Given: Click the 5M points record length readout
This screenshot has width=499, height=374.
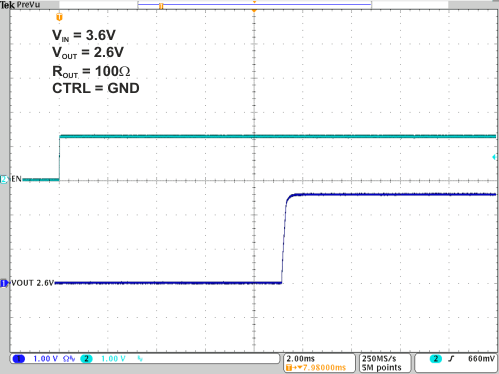Looking at the screenshot, I should [381, 367].
